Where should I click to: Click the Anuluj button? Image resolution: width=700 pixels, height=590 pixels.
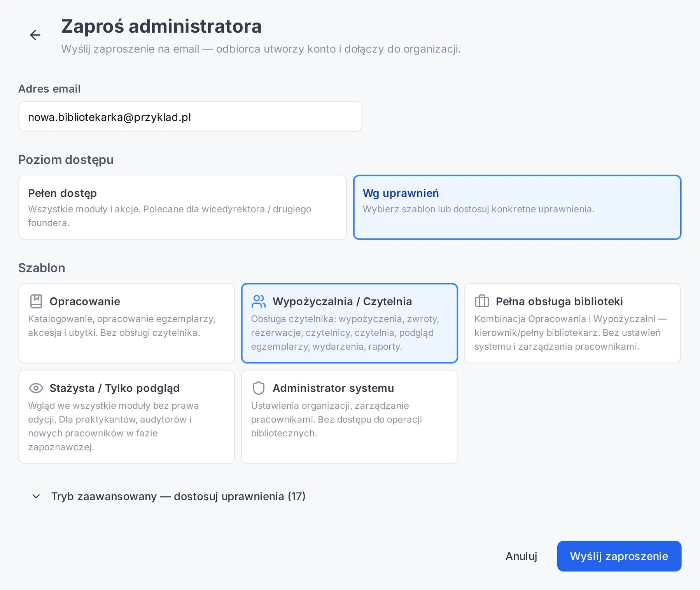click(521, 556)
